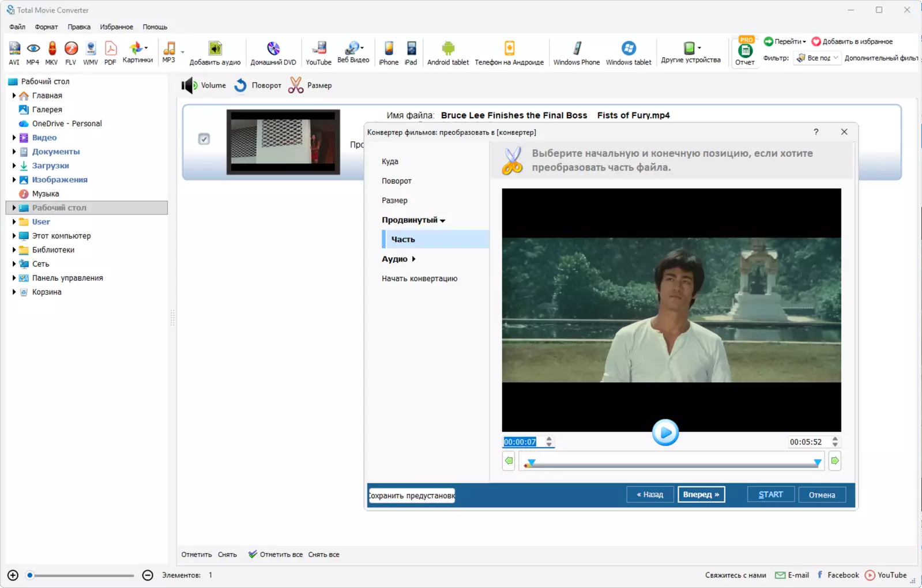Open the Домашний DVD tool
Screen dimensions: 922x588
pos(273,53)
